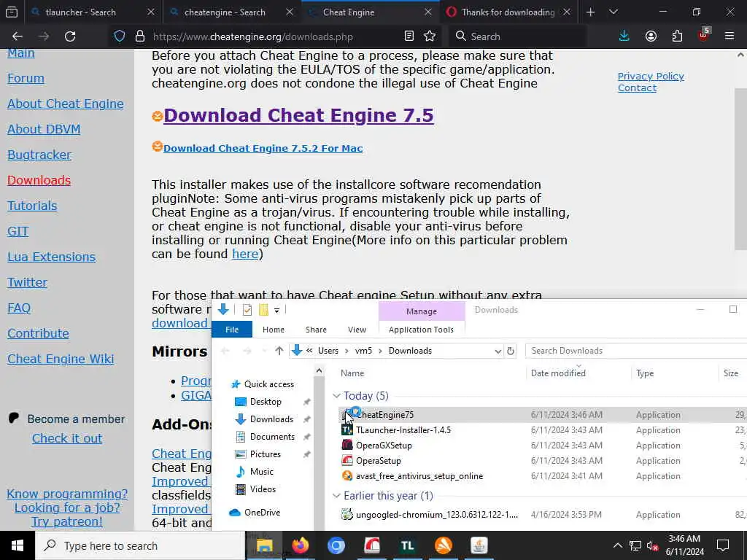The image size is (747, 560).
Task: Close the tlauncher - Search tab
Action: (x=150, y=12)
